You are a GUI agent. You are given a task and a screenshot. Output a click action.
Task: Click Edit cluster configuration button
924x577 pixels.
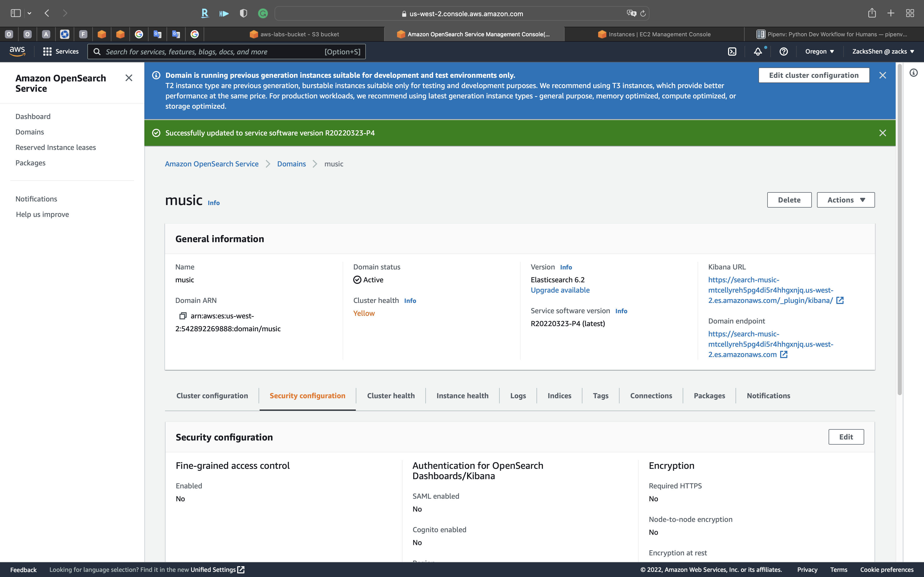[814, 75]
